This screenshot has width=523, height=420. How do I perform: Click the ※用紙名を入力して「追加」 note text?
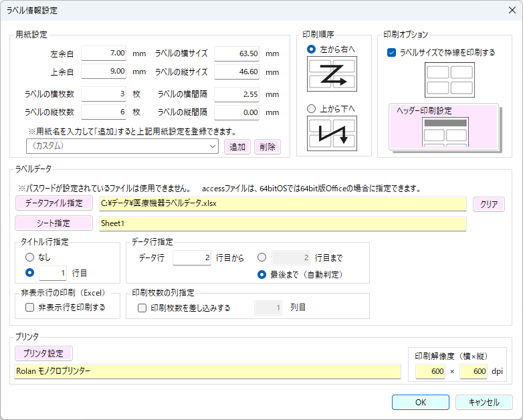pos(132,132)
